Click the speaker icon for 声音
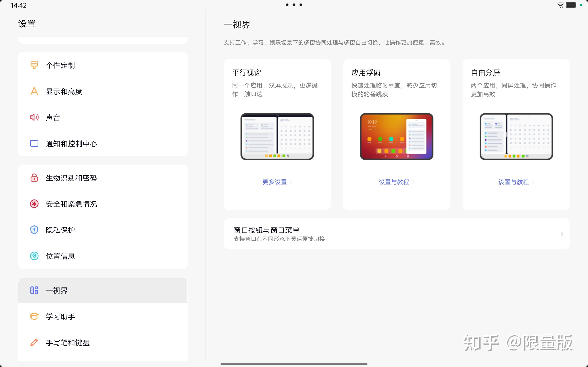Viewport: 588px width, 367px height. pos(34,117)
